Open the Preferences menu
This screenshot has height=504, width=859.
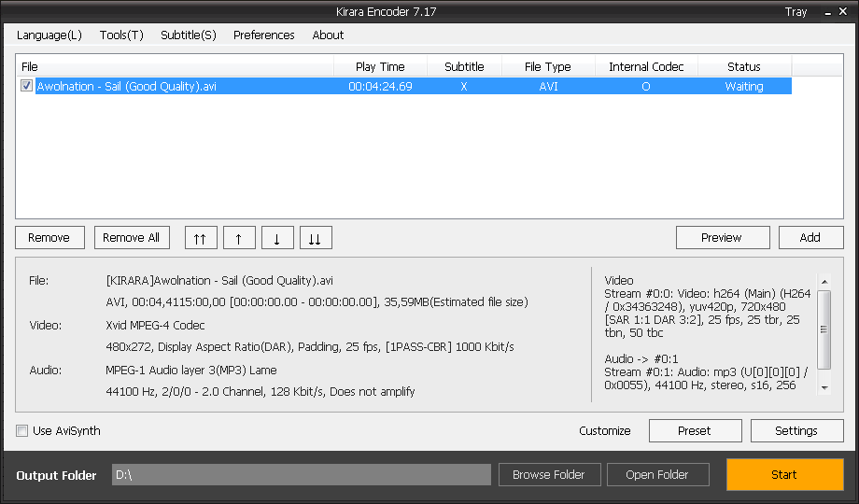tap(264, 35)
